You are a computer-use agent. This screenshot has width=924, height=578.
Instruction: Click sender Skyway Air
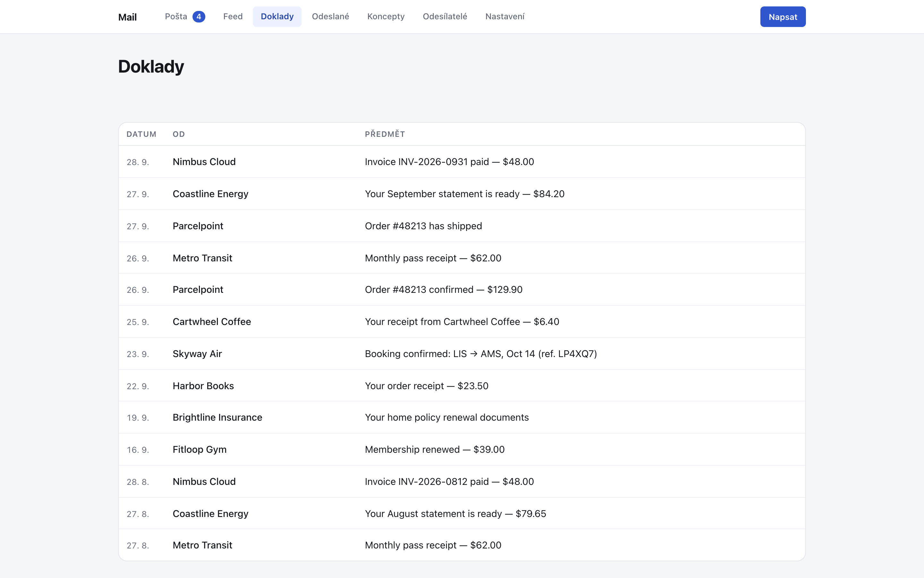(x=197, y=354)
